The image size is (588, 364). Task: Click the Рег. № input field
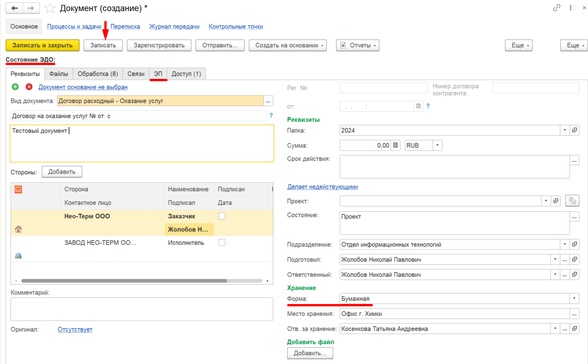pos(384,88)
